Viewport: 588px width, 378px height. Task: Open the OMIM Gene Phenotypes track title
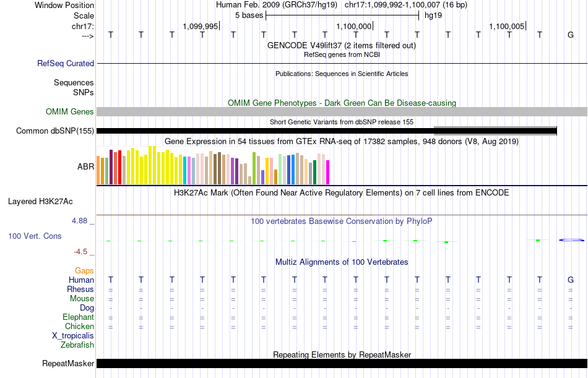(342, 103)
